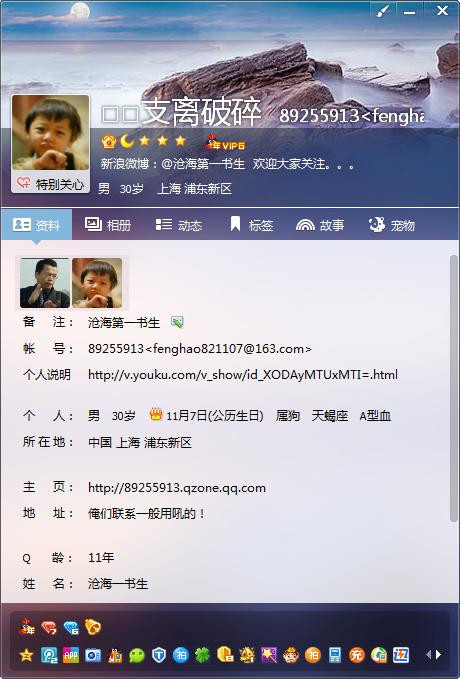Image resolution: width=460 pixels, height=679 pixels.
Task: Open the 相册 album tab
Action: [x=108, y=225]
